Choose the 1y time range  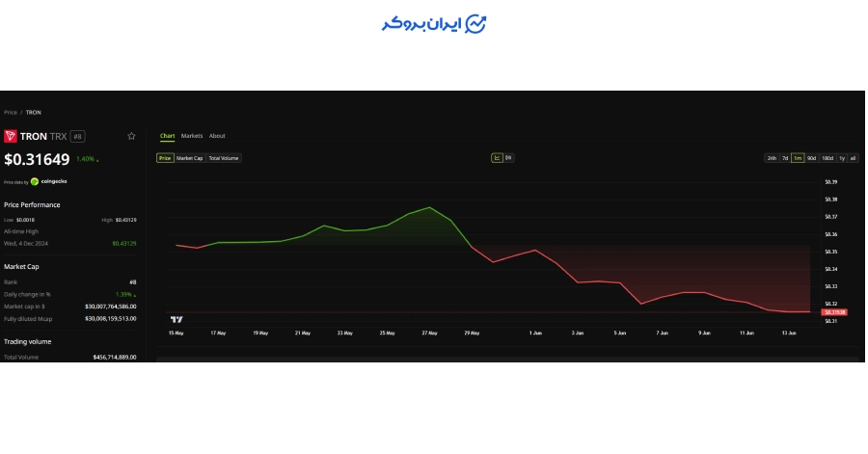[x=842, y=158]
